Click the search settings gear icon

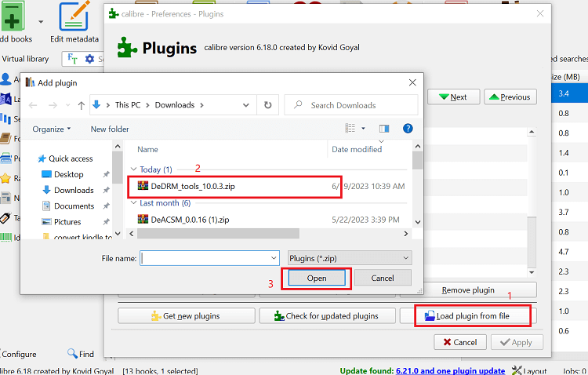click(x=89, y=59)
